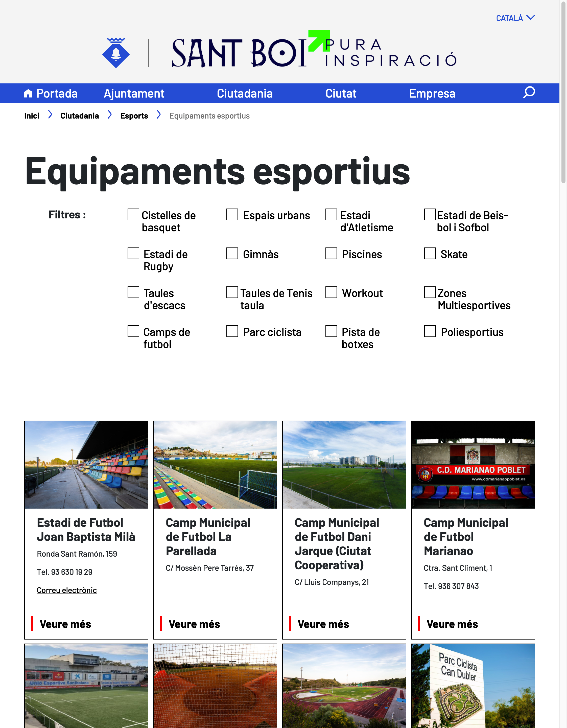Check the Piscines filter checkbox
Screen dimensions: 567x728
[331, 253]
